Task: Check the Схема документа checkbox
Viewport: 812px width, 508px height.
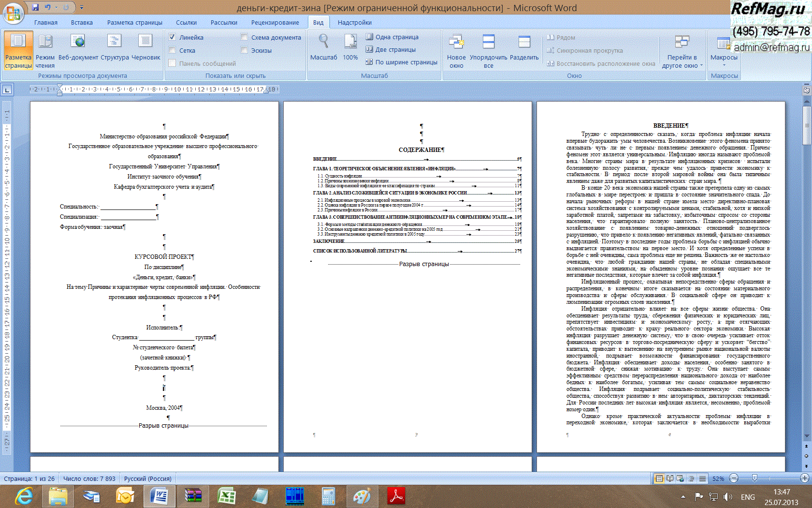Action: (244, 37)
